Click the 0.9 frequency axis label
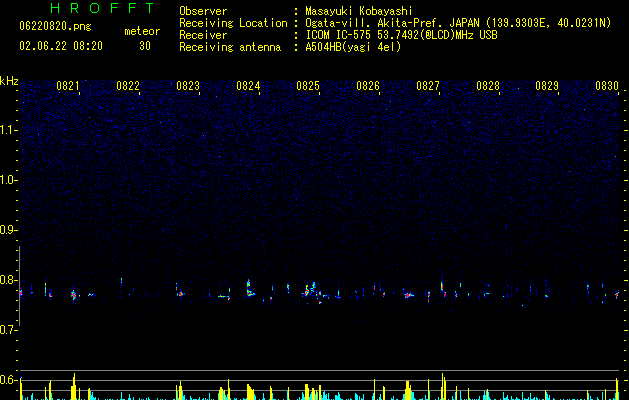Viewport: 629px width, 400px height. coord(8,230)
